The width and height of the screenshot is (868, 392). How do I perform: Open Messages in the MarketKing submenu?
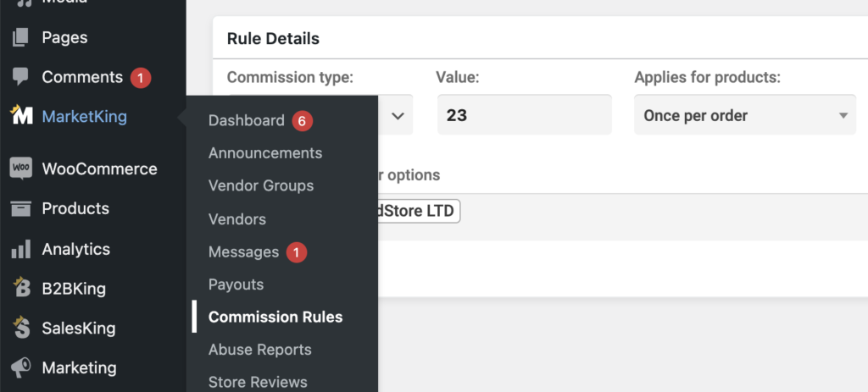(x=243, y=252)
